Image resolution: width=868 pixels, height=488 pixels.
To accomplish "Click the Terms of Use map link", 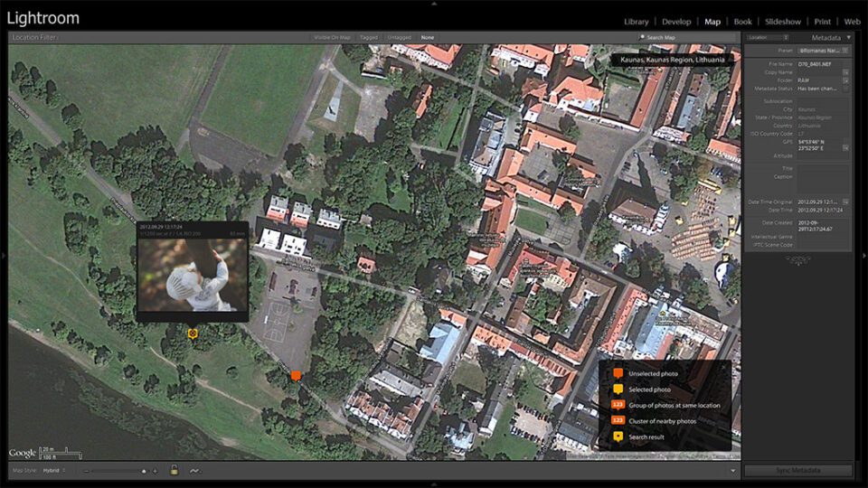I will 726,456.
